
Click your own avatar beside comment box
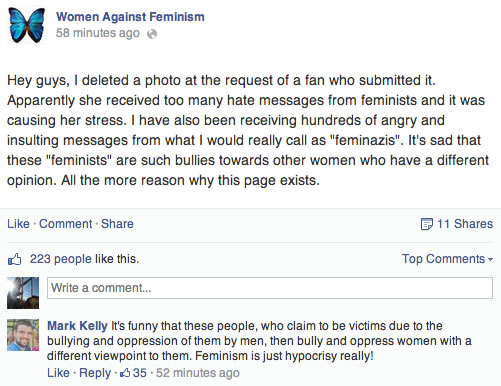pyautogui.click(x=23, y=293)
